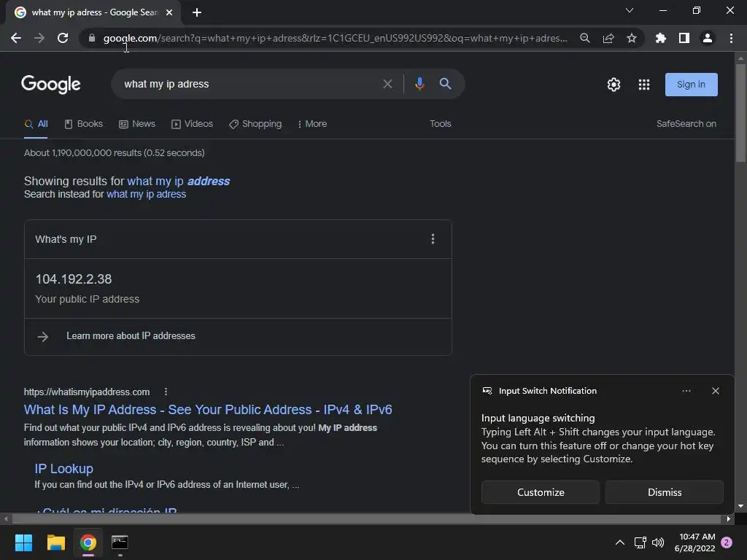Open What's my IP card options

point(433,239)
